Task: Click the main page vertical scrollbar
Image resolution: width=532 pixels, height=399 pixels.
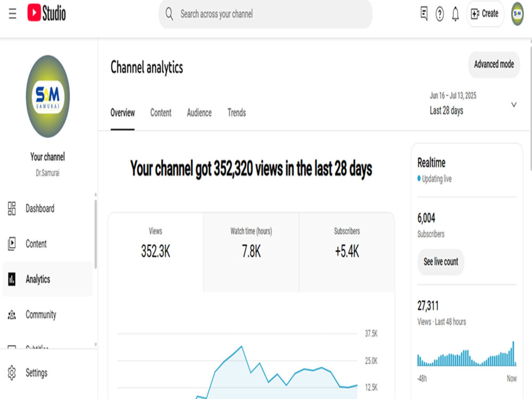Action: (530, 109)
